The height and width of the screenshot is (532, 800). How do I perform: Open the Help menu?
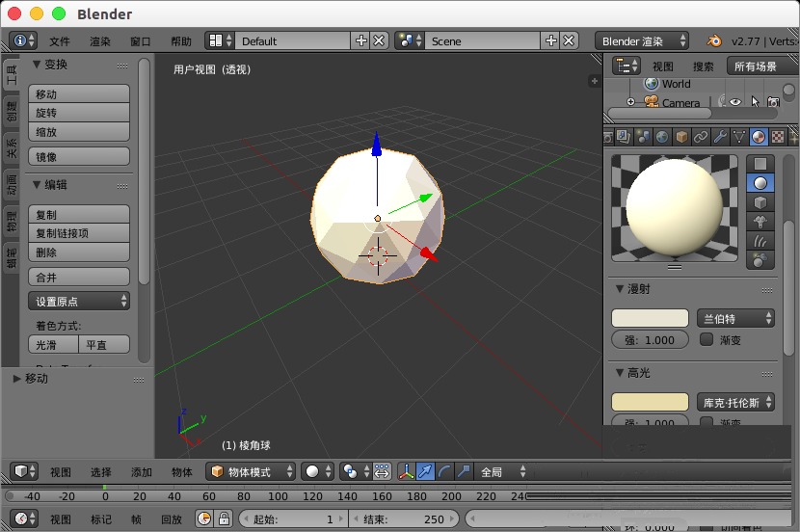181,41
